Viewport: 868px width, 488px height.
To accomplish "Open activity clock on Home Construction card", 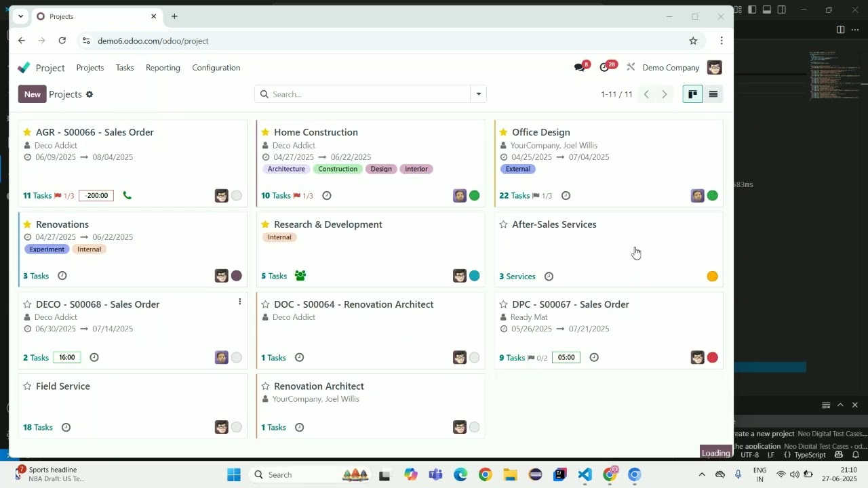I will click(x=327, y=196).
